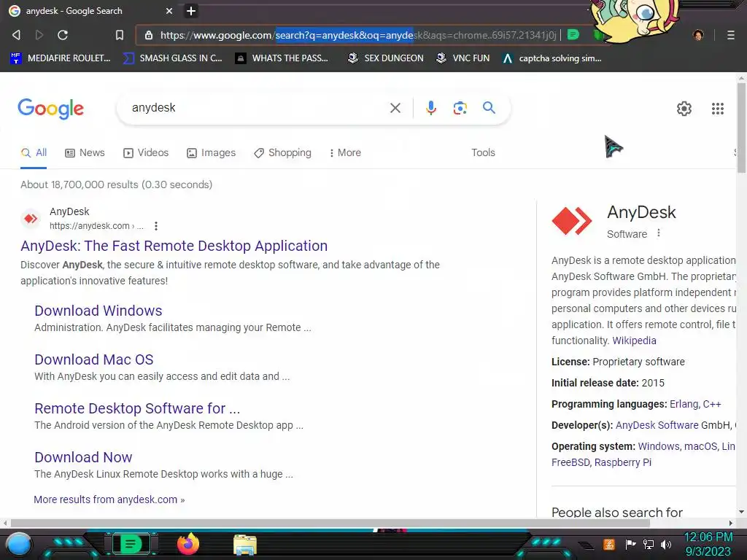Viewport: 747px width, 560px height.
Task: Open the Wikipedia link in knowledge panel
Action: pos(634,341)
